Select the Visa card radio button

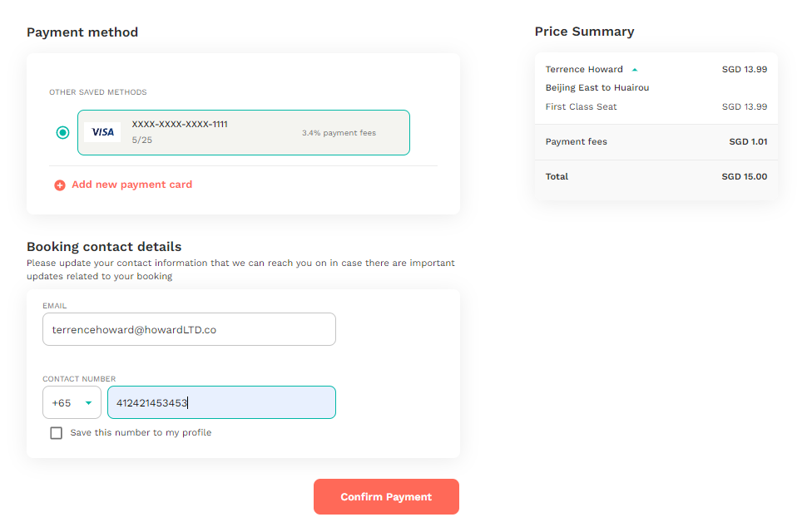point(62,132)
